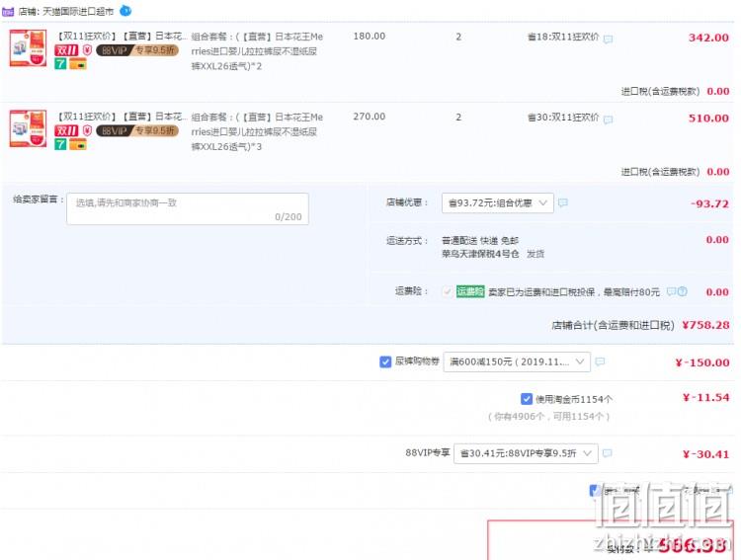Uncheck the 尿裤购物券 checkbox

[385, 361]
